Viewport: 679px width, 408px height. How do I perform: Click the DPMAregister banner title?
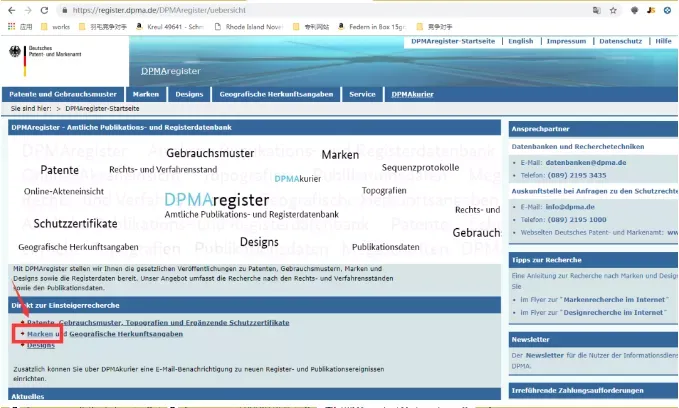click(x=171, y=71)
